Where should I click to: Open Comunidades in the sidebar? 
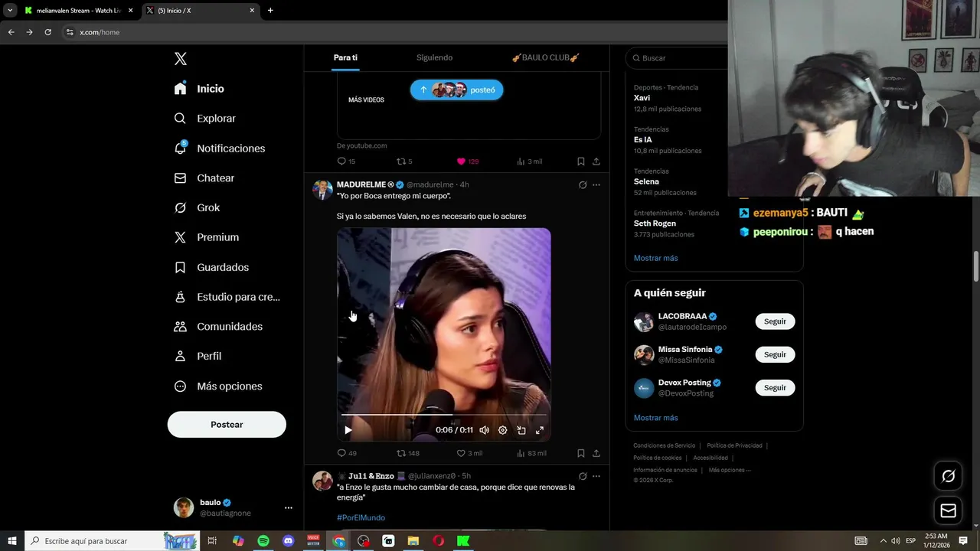[x=218, y=327]
